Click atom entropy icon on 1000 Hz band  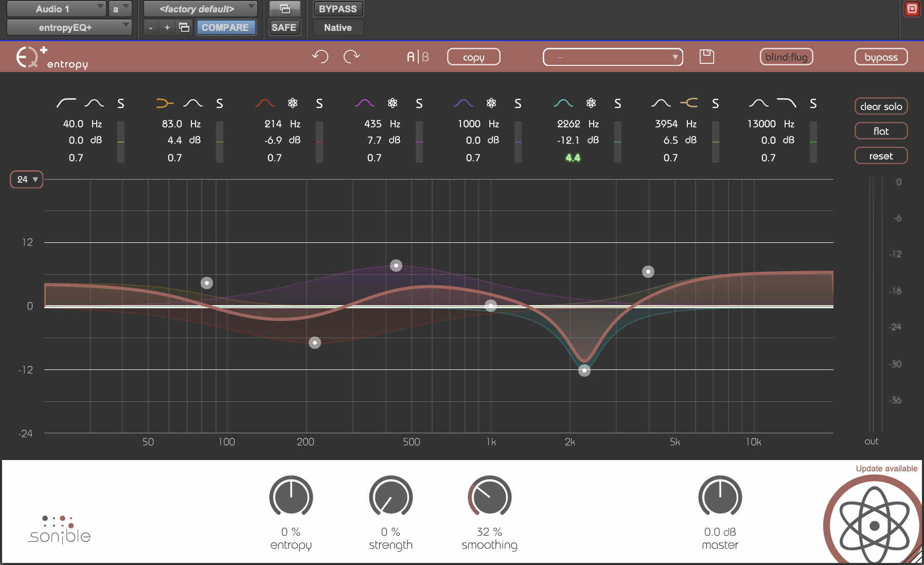[x=491, y=103]
